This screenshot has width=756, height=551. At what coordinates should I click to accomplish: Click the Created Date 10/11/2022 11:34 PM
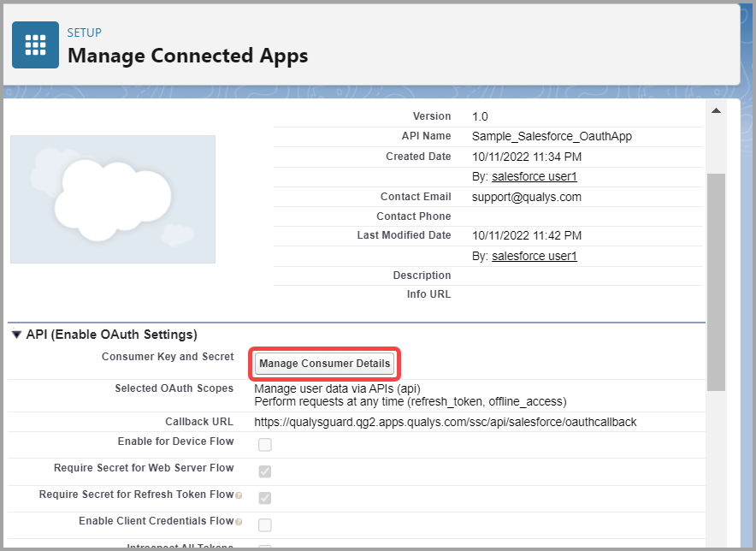[527, 157]
